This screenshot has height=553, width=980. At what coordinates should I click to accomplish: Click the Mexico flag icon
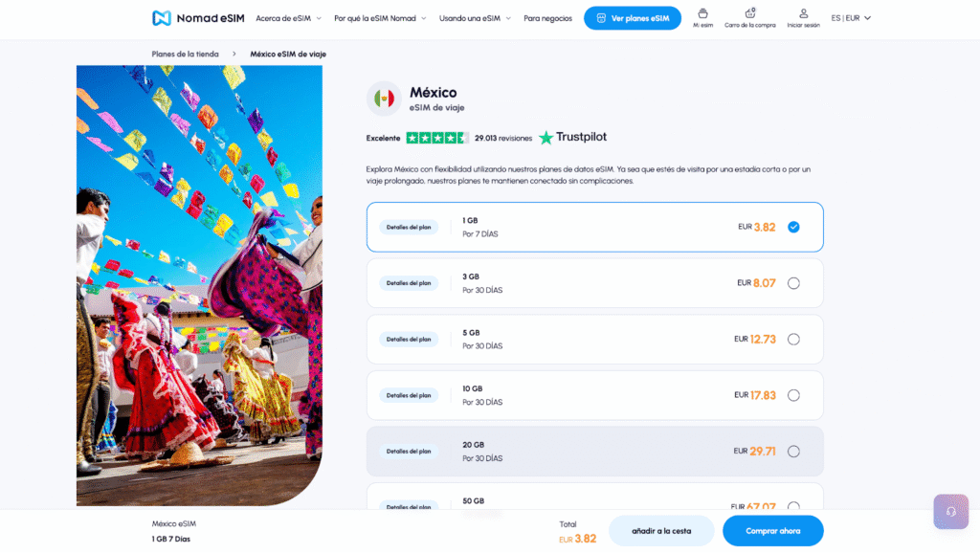pos(384,99)
